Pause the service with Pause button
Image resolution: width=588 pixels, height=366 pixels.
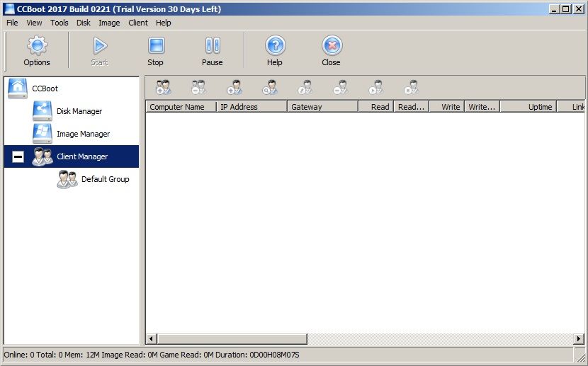pyautogui.click(x=213, y=51)
